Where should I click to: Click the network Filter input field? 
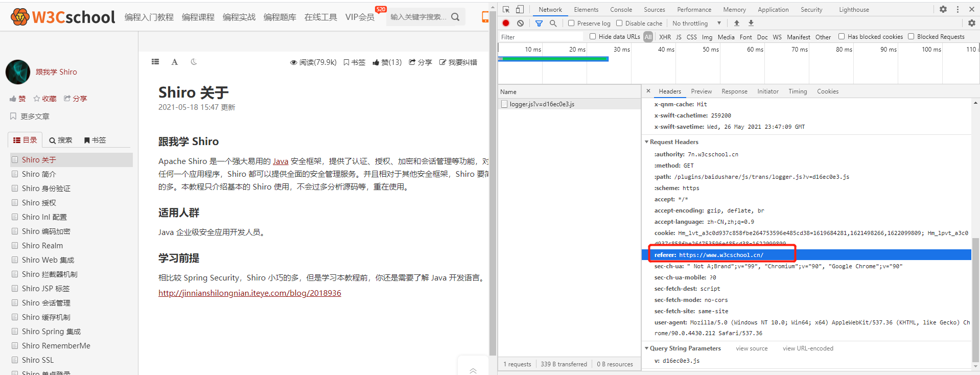pyautogui.click(x=541, y=37)
